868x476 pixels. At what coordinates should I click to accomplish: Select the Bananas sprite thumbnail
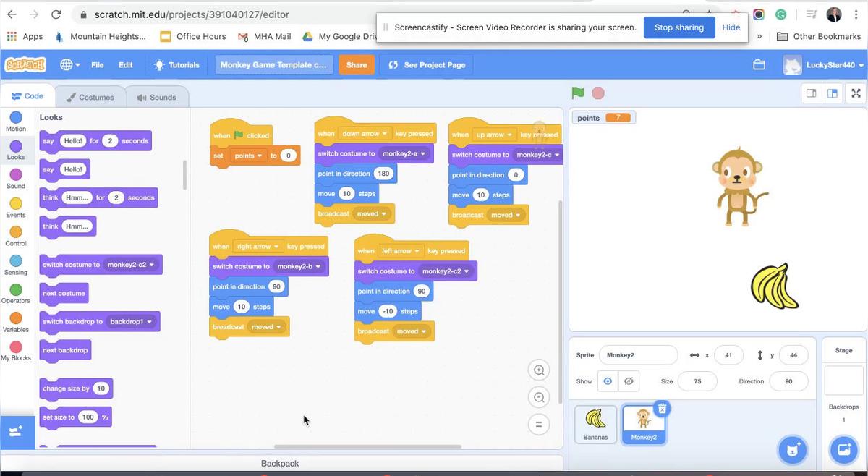[596, 424]
